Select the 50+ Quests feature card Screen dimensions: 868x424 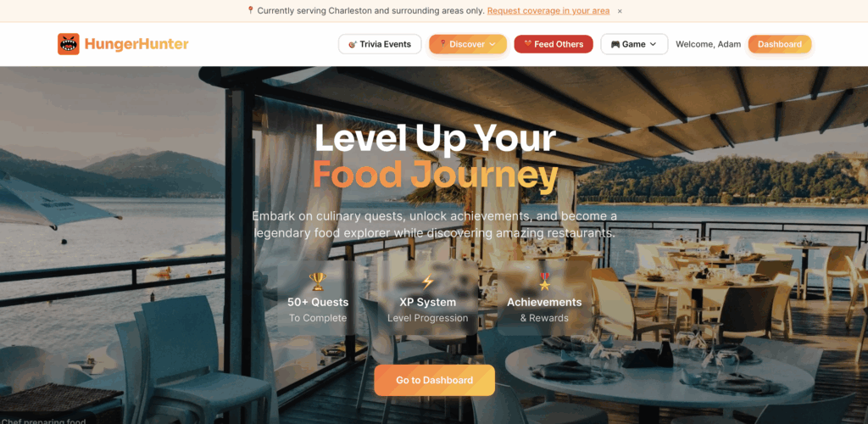[x=318, y=298]
